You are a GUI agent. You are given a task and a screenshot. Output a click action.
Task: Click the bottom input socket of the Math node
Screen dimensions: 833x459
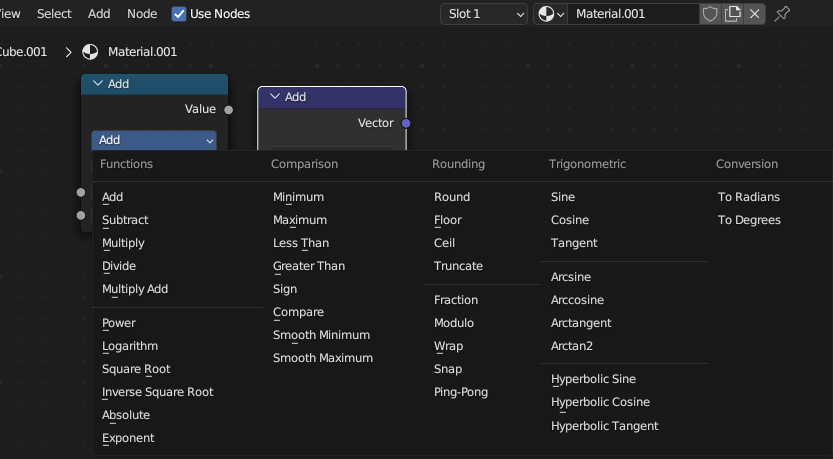point(81,215)
